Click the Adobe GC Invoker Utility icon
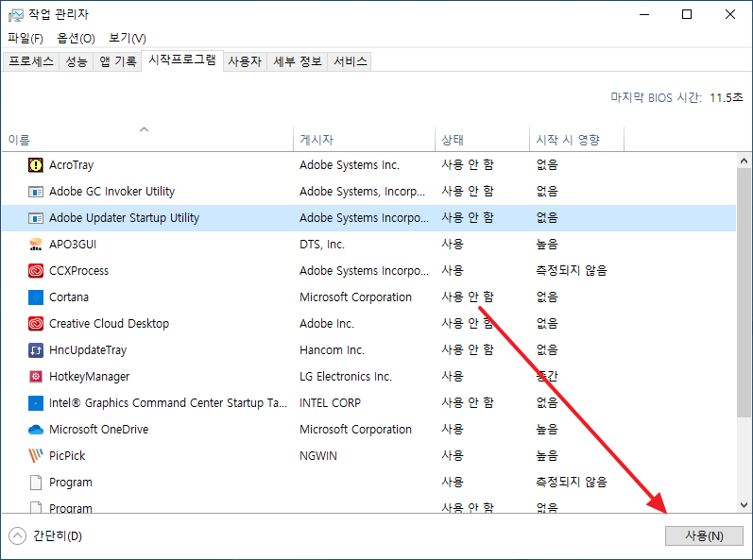The image size is (753, 560). 36,192
